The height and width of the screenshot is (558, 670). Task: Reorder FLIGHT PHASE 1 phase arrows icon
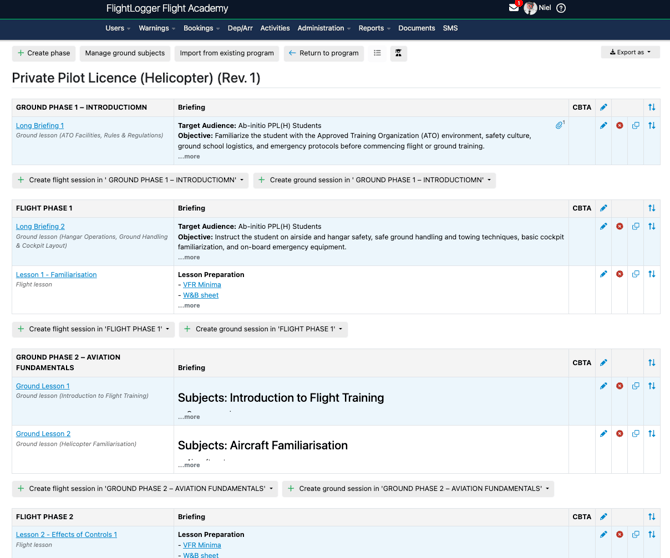tap(652, 208)
